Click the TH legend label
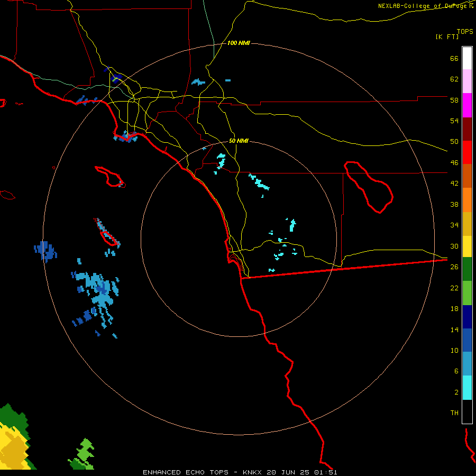 tap(454, 413)
